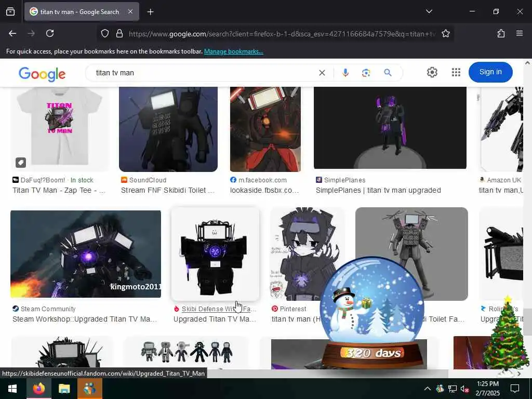The width and height of the screenshot is (532, 399).
Task: Click the muted volume tray icon
Action: pyautogui.click(x=464, y=389)
